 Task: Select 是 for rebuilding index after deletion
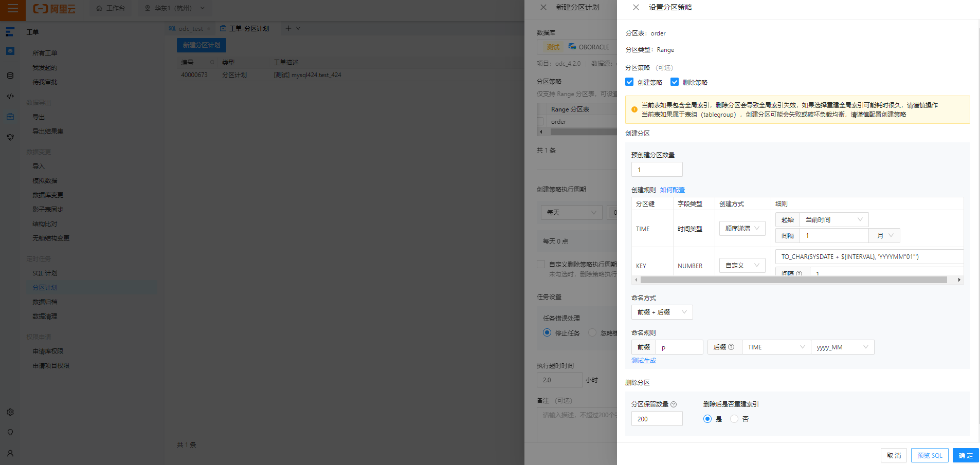click(707, 419)
